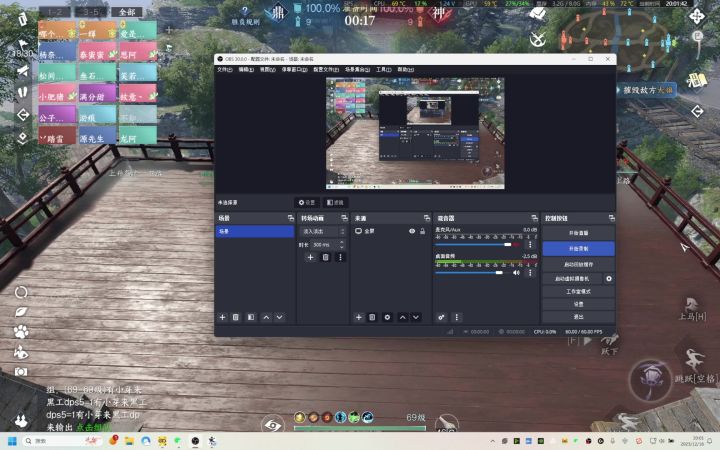Screen dimensions: 720x450
Task: Add a new scene with the plus icon
Action: [223, 317]
